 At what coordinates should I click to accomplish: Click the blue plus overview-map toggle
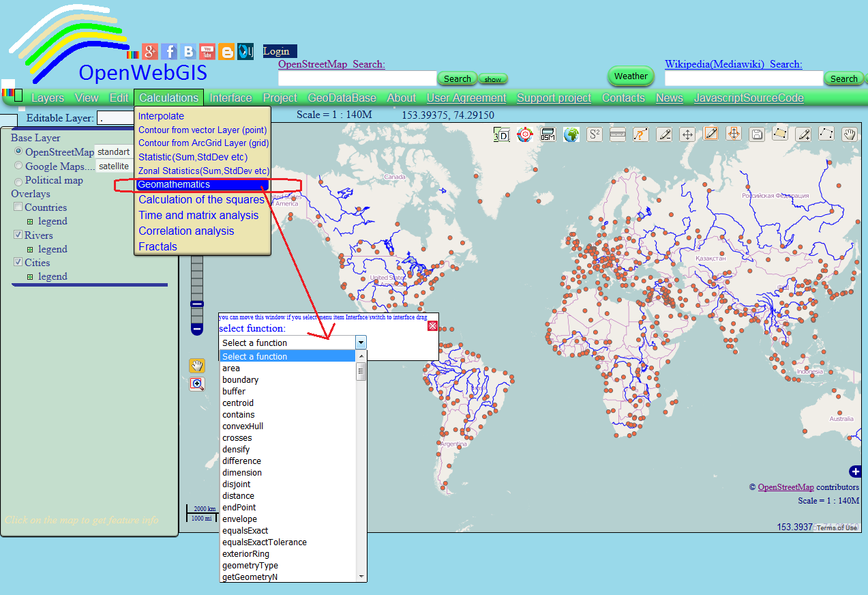[x=855, y=471]
